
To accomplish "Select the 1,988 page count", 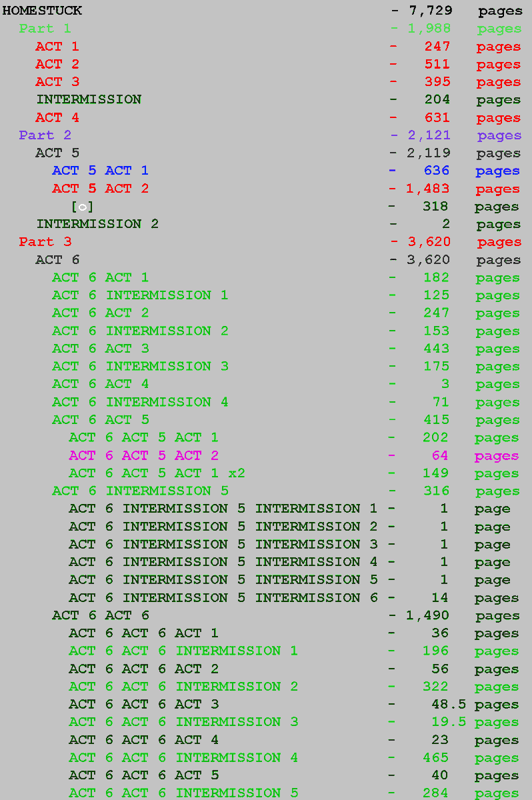I will [429, 29].
